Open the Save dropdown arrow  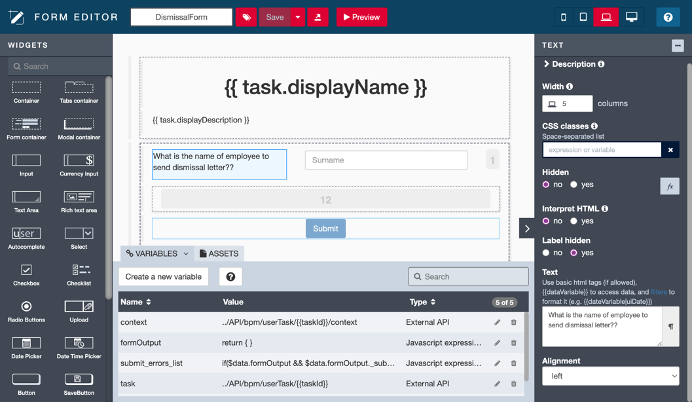(298, 17)
